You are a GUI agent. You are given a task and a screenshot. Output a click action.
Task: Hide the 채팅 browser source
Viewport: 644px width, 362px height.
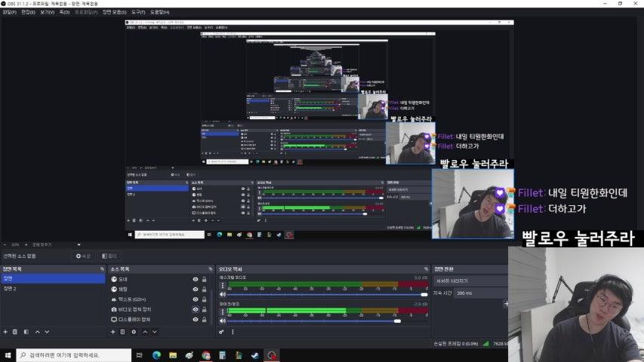pyautogui.click(x=196, y=289)
